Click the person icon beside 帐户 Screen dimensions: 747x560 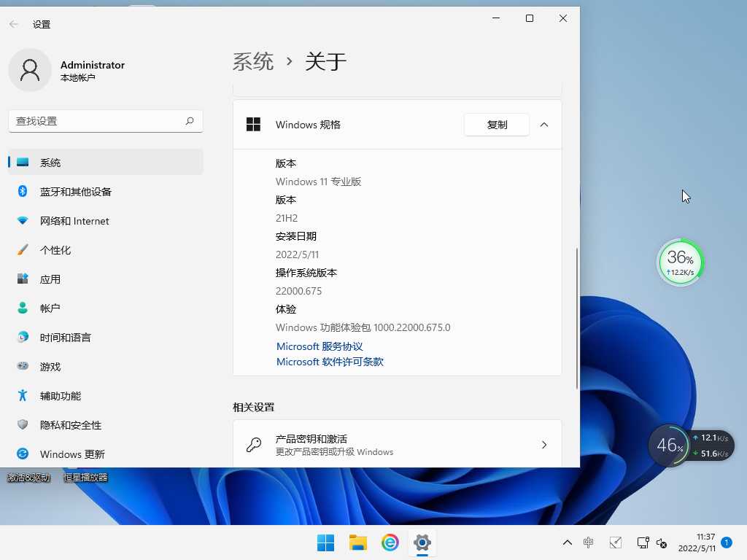pos(23,308)
